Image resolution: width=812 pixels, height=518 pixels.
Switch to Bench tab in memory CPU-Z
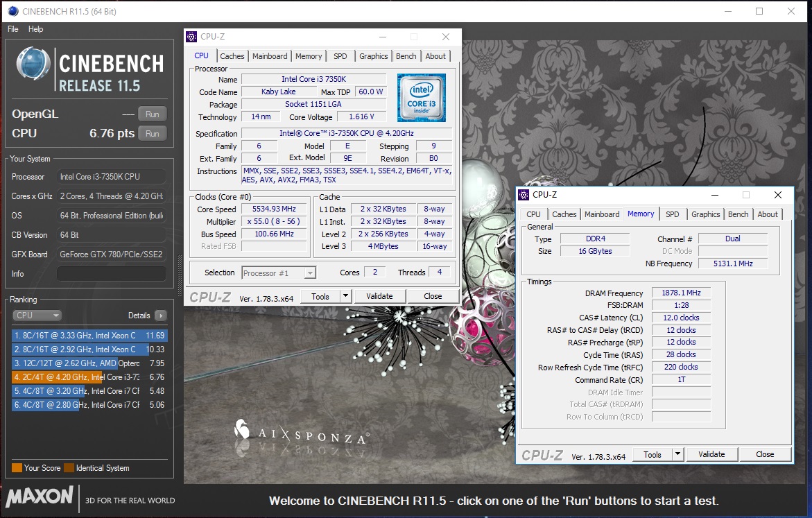click(x=738, y=214)
